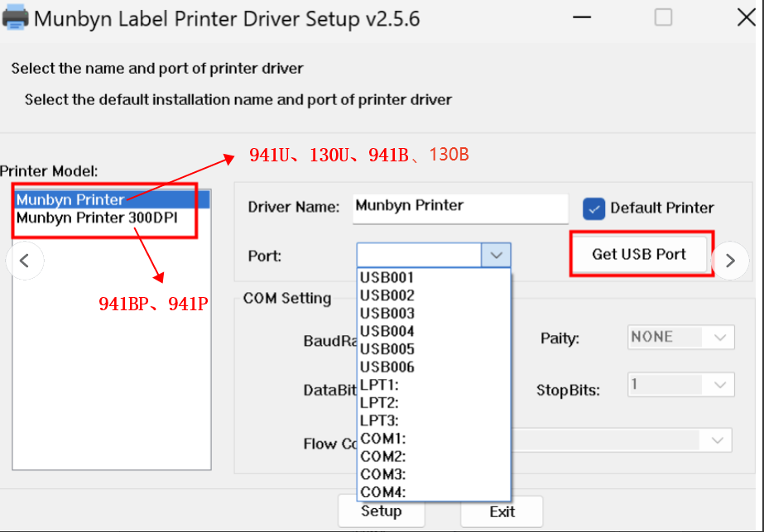The height and width of the screenshot is (532, 764).
Task: Open the StopBits dropdown
Action: (680, 385)
